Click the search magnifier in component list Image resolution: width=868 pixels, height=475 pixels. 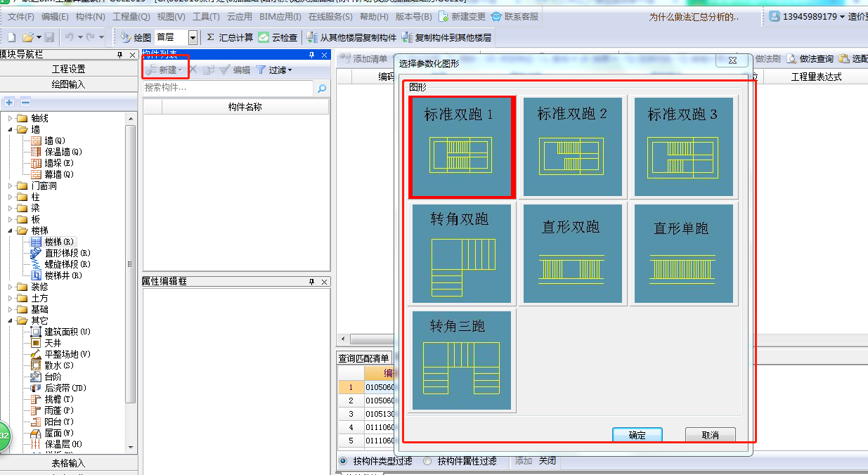tap(322, 89)
